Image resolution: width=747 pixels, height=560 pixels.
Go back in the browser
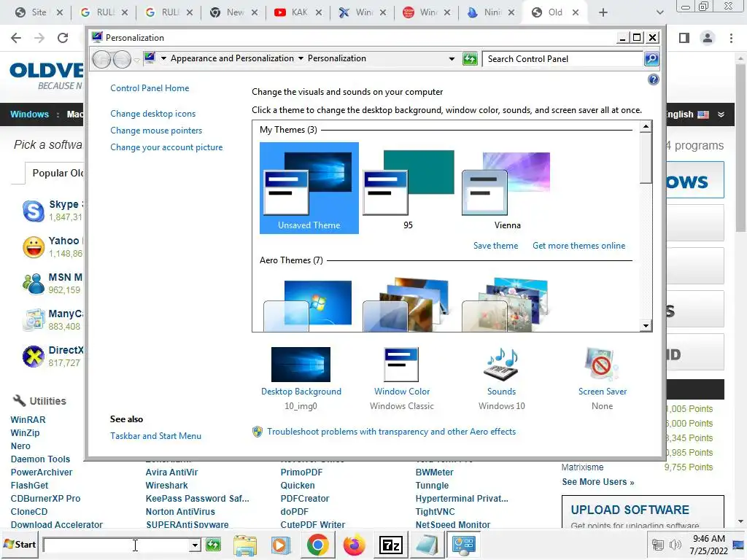(16, 38)
